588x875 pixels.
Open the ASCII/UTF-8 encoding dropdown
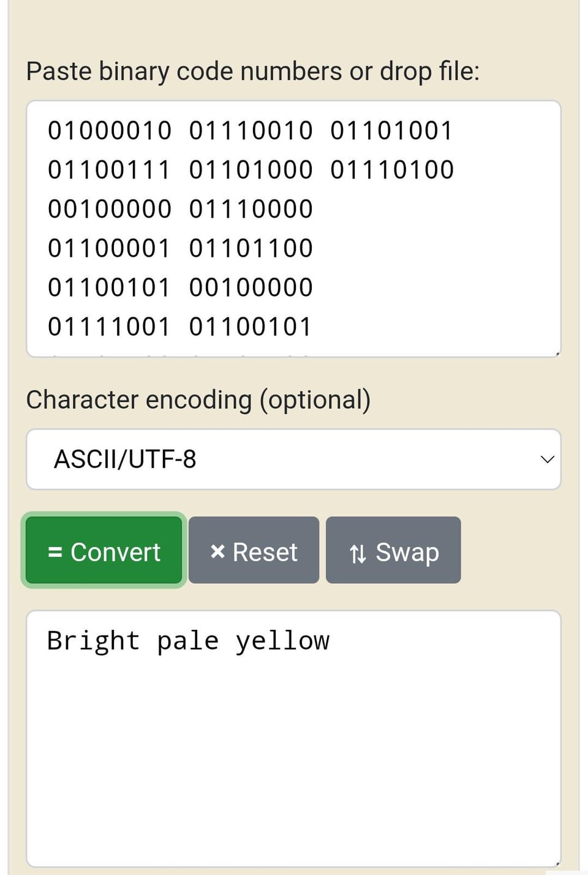(x=293, y=459)
